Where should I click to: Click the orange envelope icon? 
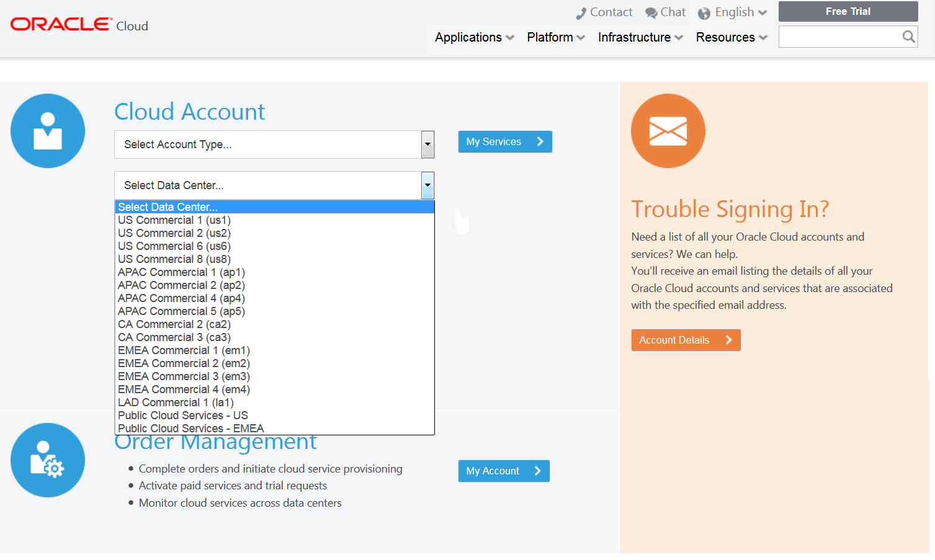pyautogui.click(x=668, y=130)
